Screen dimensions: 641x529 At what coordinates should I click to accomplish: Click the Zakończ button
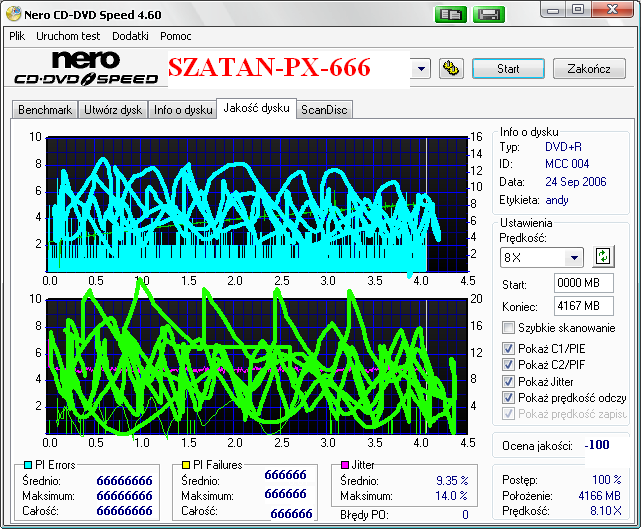tap(589, 69)
